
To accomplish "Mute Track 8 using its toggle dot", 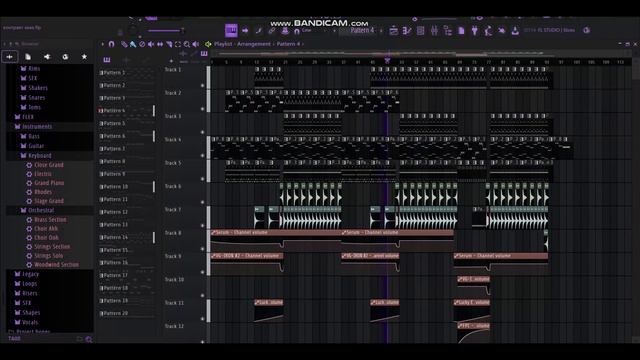I will click(x=202, y=248).
